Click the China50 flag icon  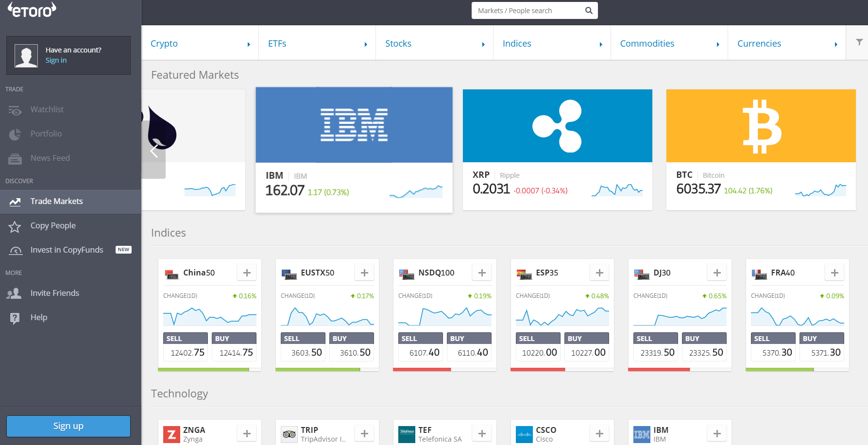[171, 274]
